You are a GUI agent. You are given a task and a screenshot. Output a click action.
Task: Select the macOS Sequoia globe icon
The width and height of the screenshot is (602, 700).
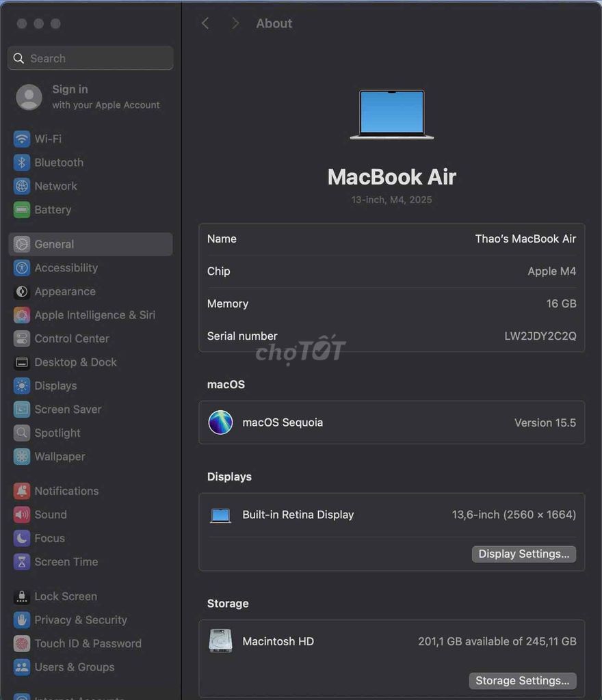[x=220, y=422]
